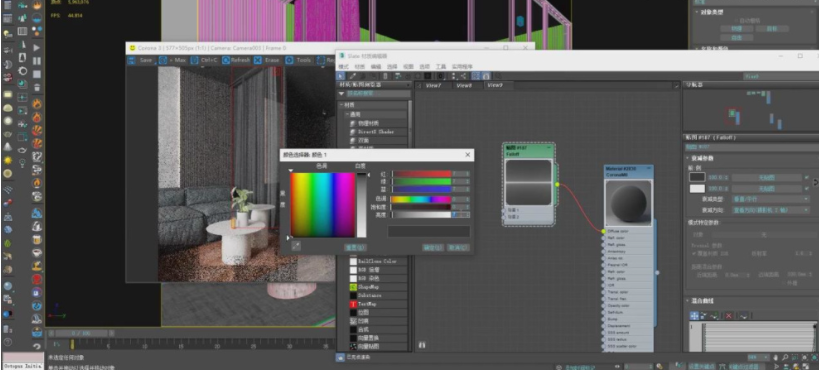
Task: Collapse the Falloff node via its minus icon
Action: pyautogui.click(x=549, y=148)
